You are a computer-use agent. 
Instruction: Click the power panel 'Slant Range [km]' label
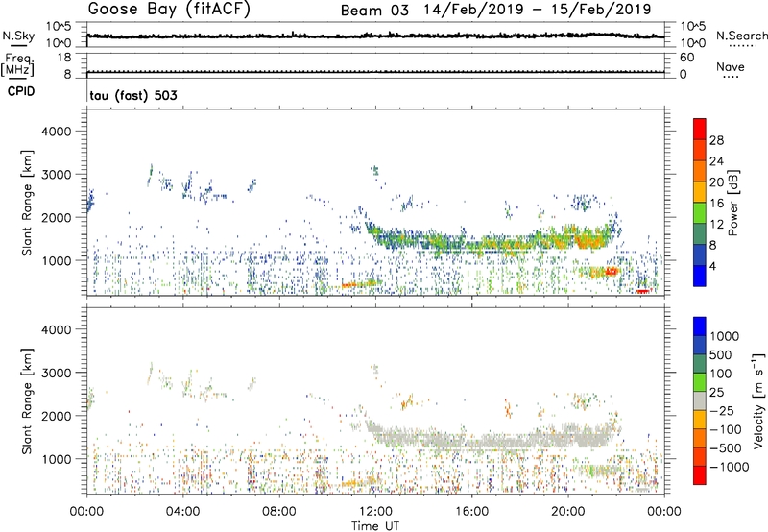coord(27,203)
